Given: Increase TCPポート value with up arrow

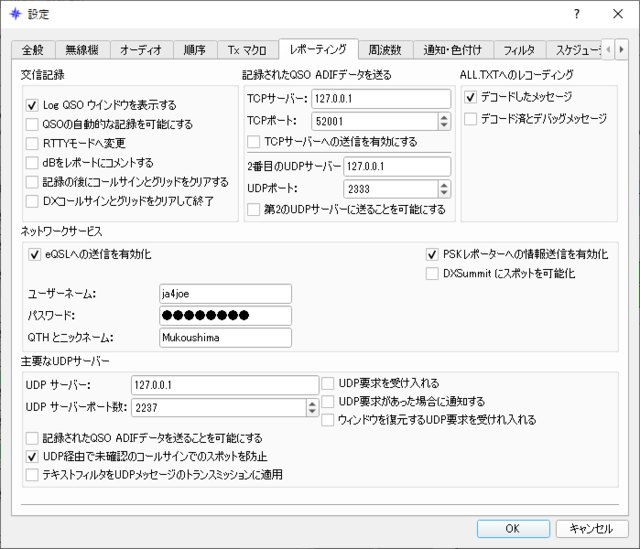Looking at the screenshot, I should [444, 117].
